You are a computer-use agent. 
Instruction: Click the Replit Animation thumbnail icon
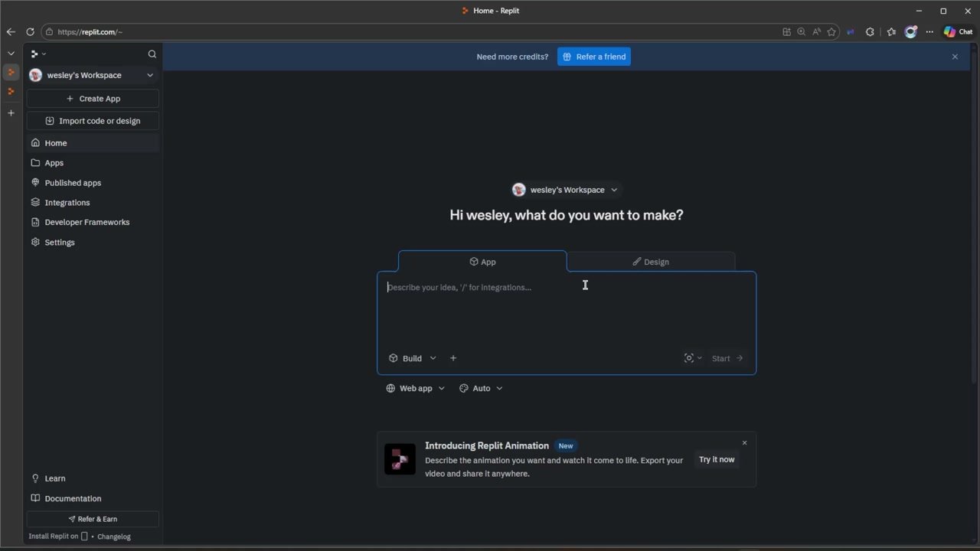[400, 459]
